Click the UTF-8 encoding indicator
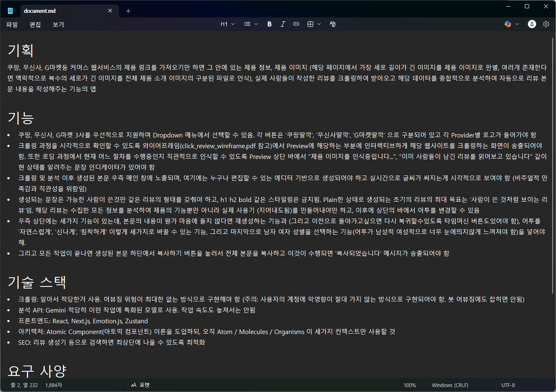Image resolution: width=556 pixels, height=392 pixels. point(508,385)
